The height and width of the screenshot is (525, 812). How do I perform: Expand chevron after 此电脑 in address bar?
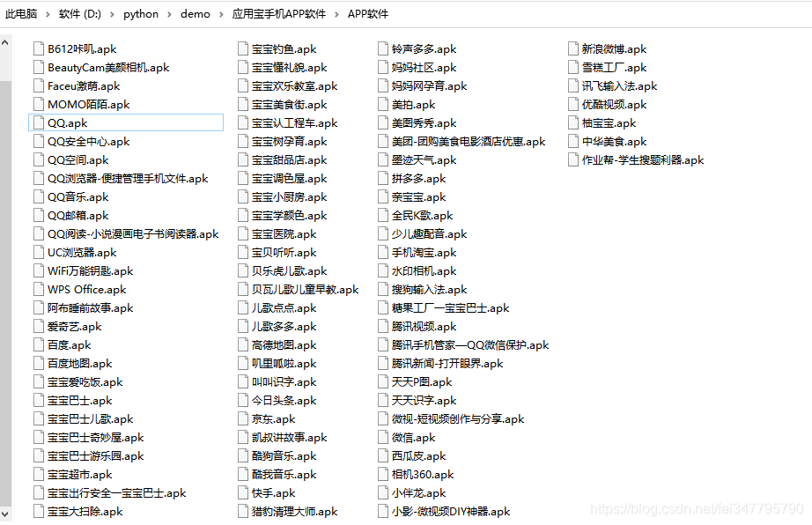click(48, 14)
